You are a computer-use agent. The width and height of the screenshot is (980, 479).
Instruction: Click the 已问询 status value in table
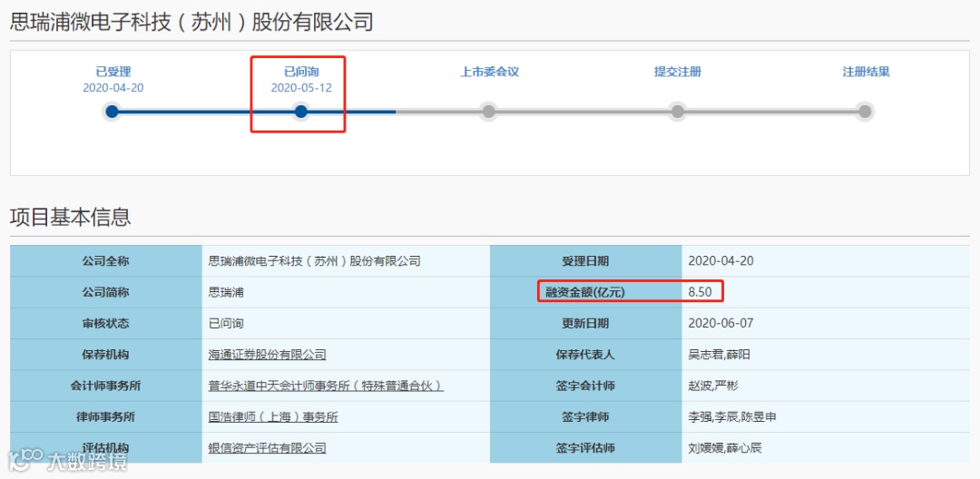tap(226, 324)
